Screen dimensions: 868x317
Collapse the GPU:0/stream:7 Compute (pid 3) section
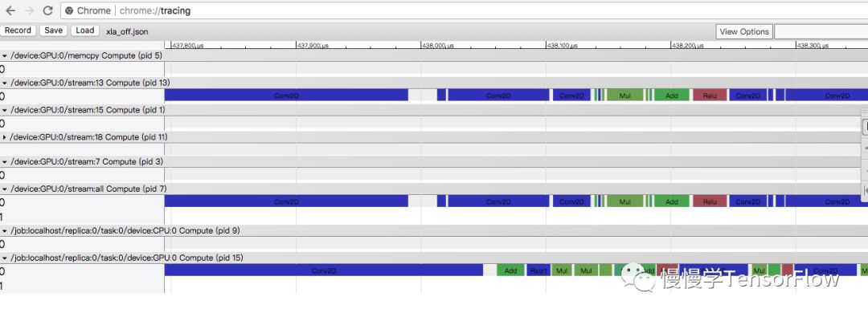tap(5, 161)
